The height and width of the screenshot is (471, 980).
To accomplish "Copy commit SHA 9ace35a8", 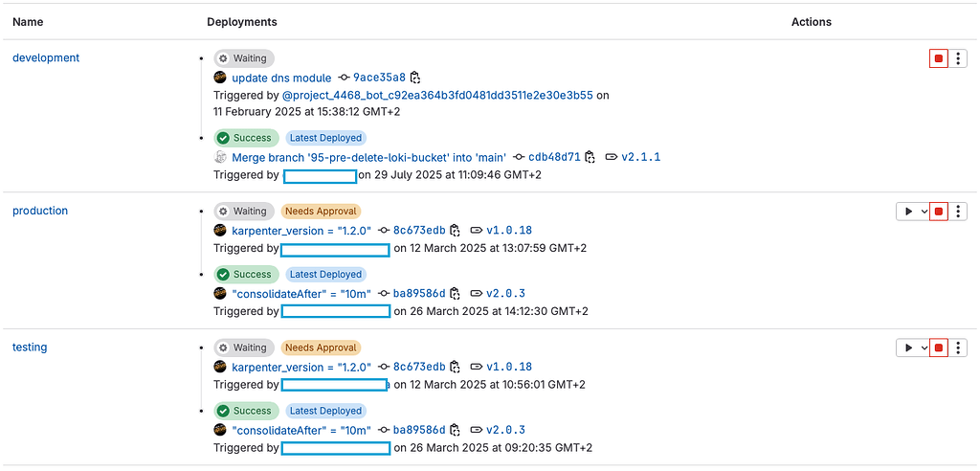I will 415,78.
